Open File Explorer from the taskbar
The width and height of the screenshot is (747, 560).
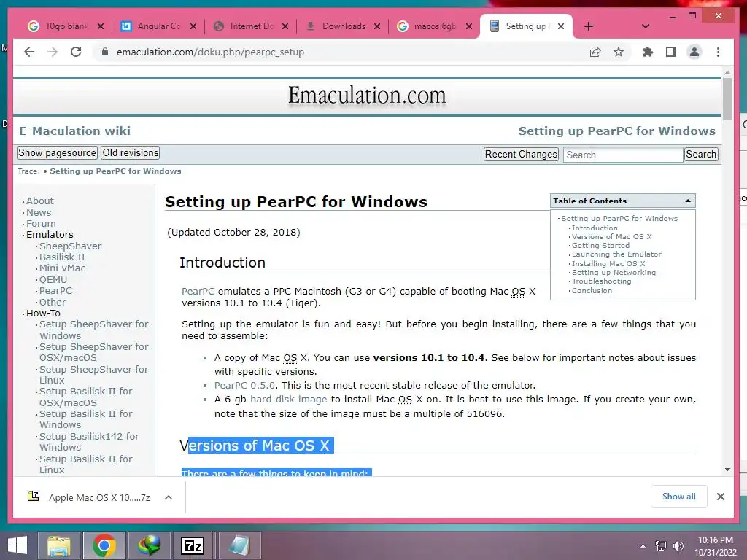tap(58, 545)
